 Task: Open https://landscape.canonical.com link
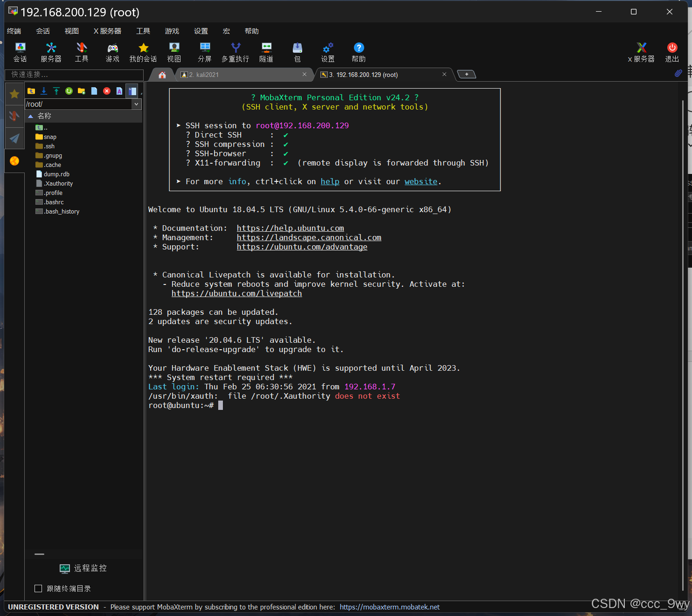pyautogui.click(x=309, y=237)
